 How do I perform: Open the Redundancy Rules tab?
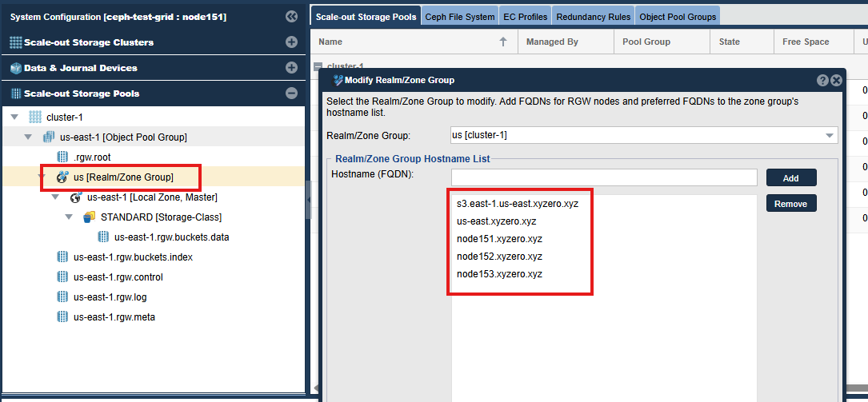pyautogui.click(x=594, y=17)
